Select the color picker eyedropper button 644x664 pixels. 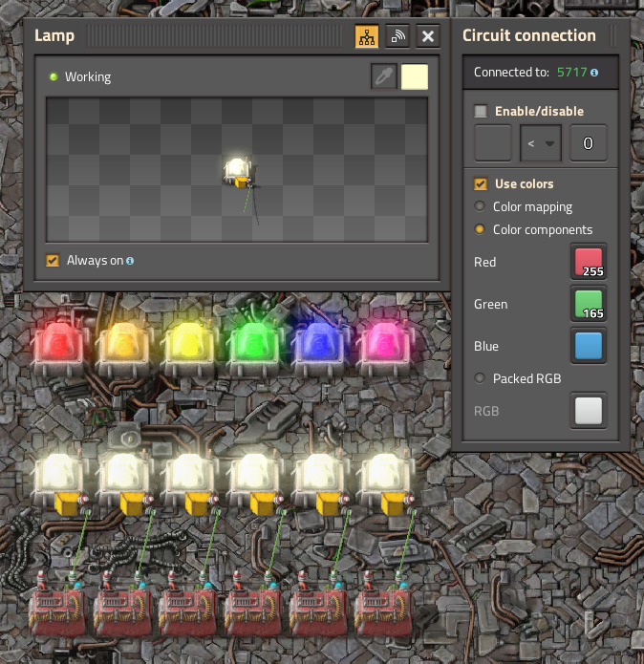click(x=383, y=76)
